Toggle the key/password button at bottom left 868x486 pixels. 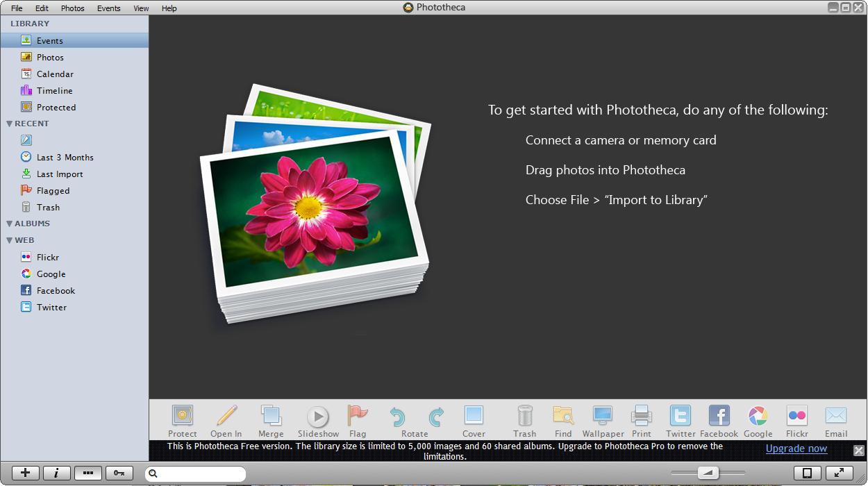click(119, 473)
